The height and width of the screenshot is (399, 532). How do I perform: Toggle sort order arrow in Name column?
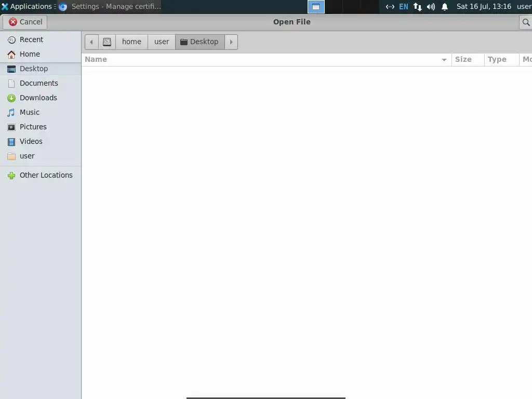444,60
